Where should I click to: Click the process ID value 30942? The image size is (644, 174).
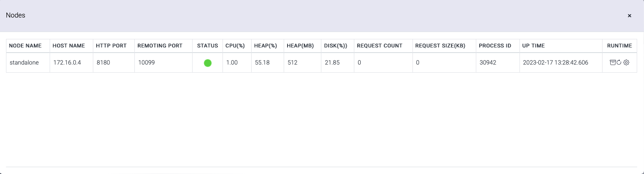tap(488, 62)
